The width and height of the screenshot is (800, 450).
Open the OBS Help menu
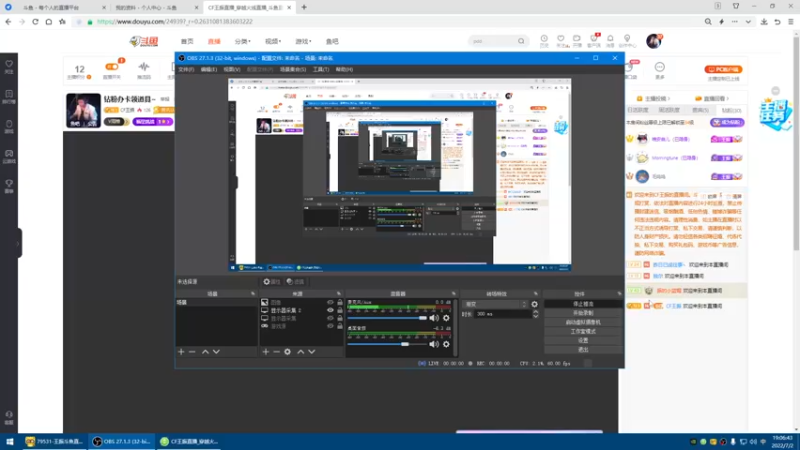[344, 69]
